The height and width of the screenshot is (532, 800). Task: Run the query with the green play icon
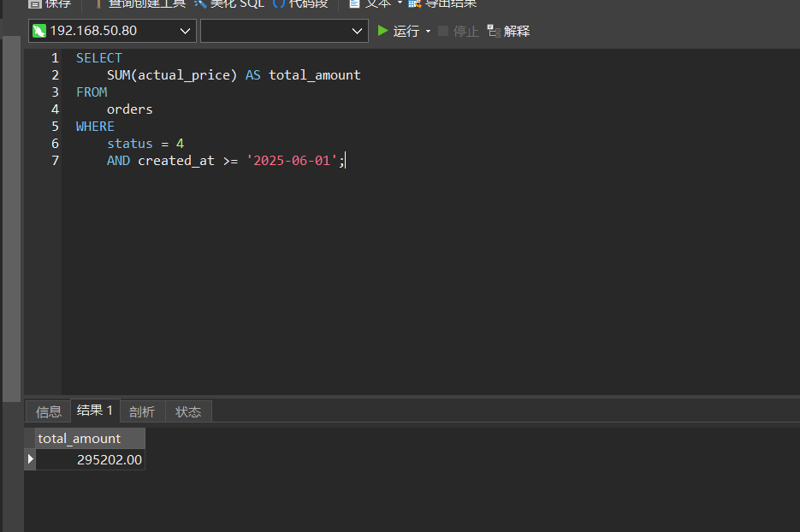(383, 31)
